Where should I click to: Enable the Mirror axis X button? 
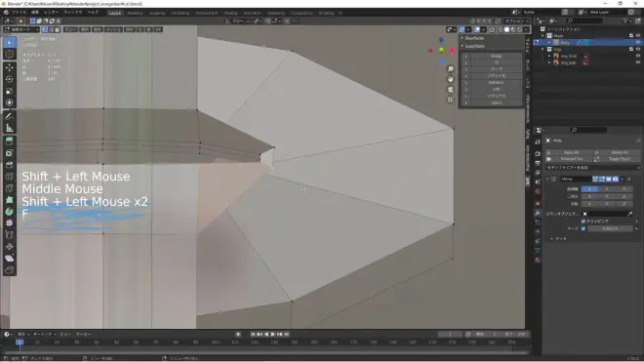589,189
